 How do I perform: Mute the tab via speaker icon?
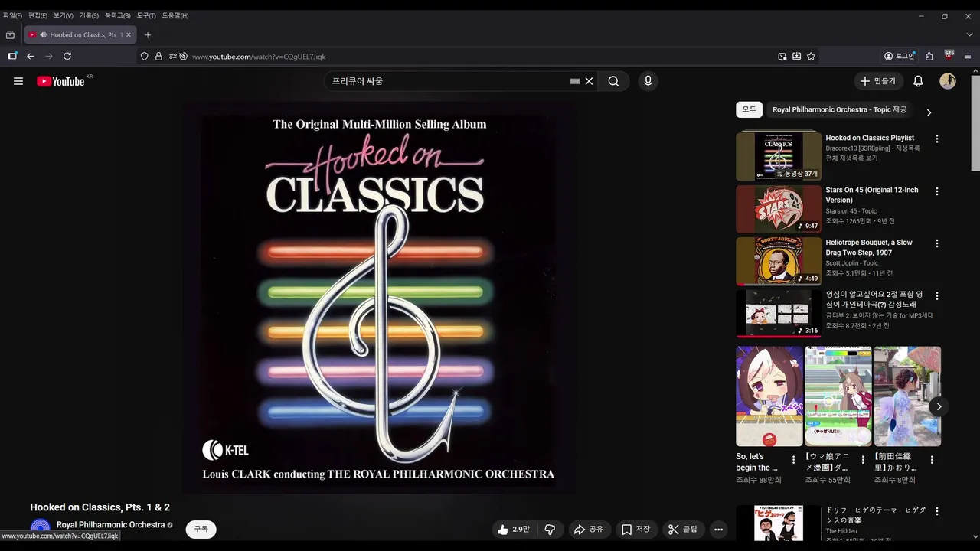44,34
